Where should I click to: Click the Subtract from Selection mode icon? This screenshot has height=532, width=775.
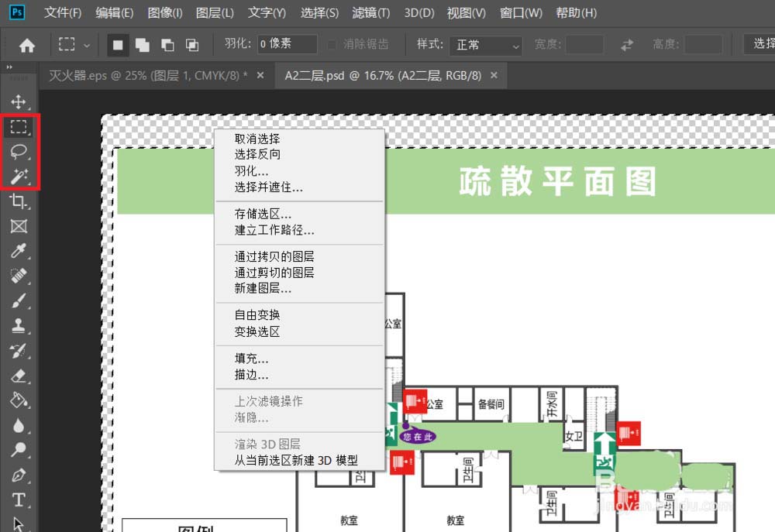167,44
